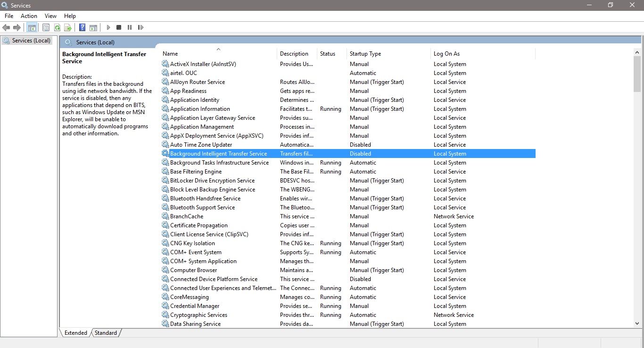This screenshot has height=348, width=644.
Task: Select Bluetooth Support Service
Action: click(202, 207)
